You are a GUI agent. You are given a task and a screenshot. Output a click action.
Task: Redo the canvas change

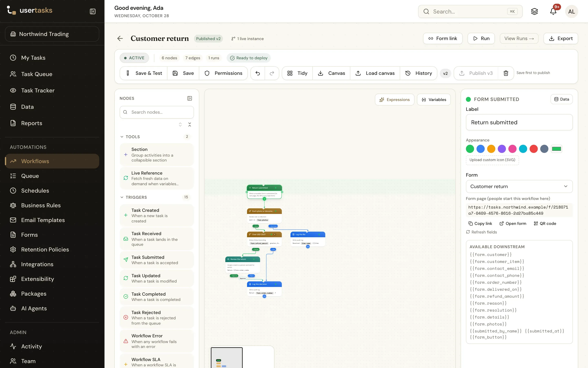(272, 73)
